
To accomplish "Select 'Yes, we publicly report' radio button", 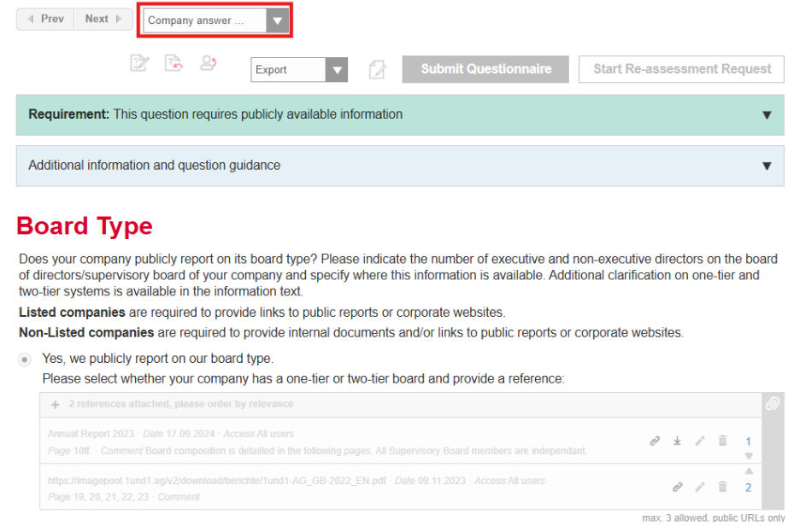I will point(25,360).
